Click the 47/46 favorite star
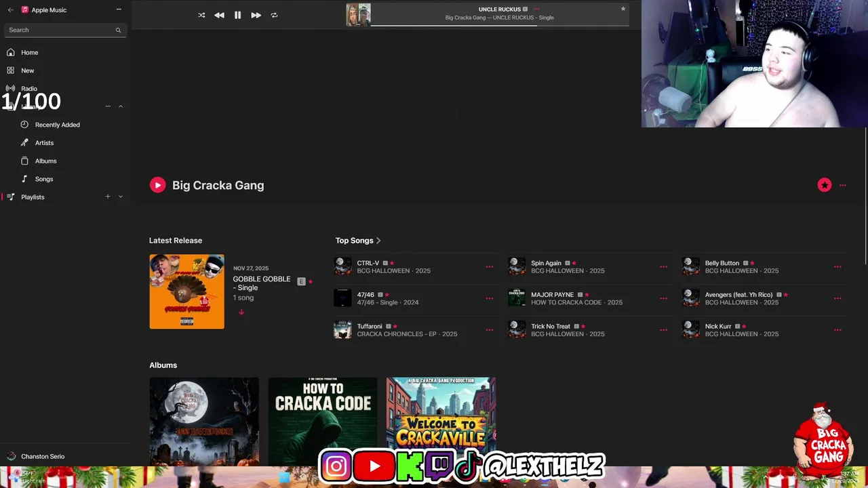The image size is (868, 488). pyautogui.click(x=387, y=295)
